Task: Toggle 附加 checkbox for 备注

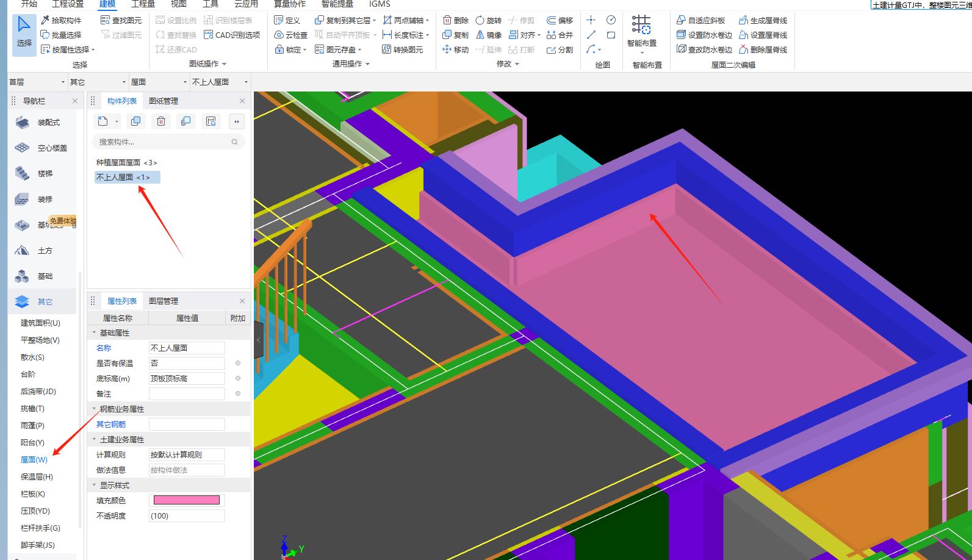Action: [x=238, y=393]
